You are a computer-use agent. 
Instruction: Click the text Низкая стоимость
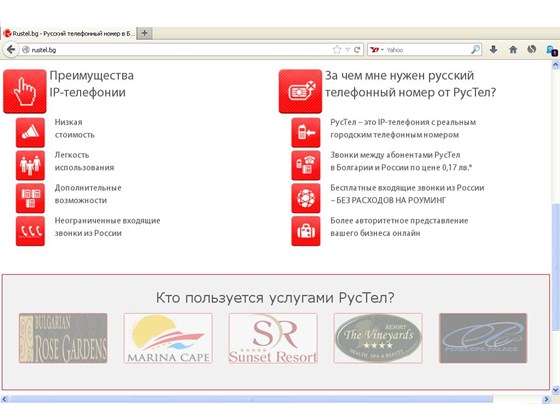[x=75, y=129]
